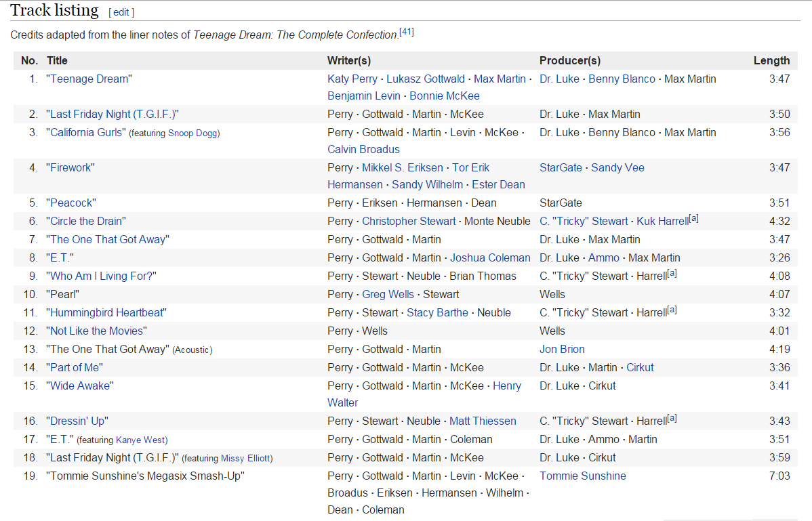
Task: Open the Ester Dean link
Action: pyautogui.click(x=498, y=184)
